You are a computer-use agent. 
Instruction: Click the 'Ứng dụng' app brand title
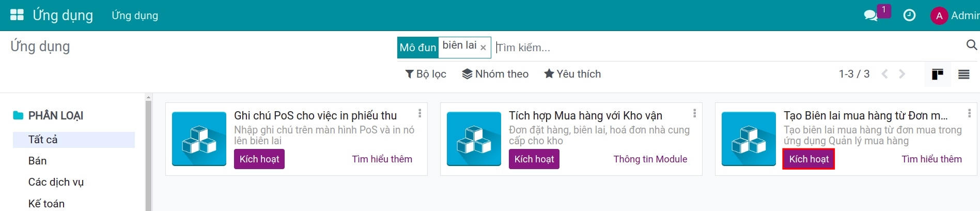63,16
